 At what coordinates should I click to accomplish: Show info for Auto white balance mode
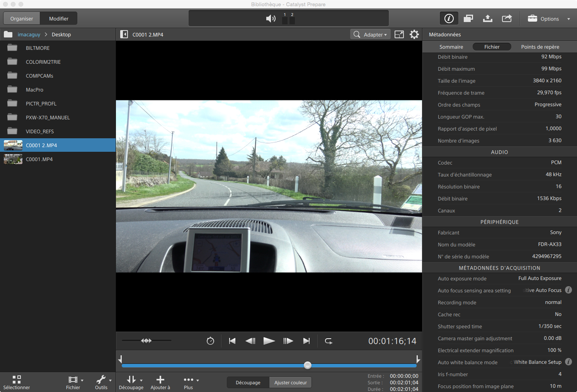click(568, 361)
